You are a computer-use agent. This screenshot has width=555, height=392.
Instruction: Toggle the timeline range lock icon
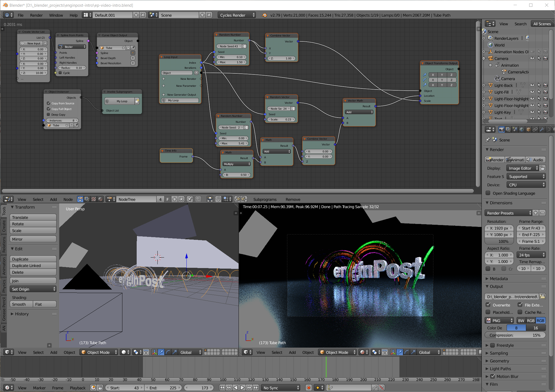(100, 387)
